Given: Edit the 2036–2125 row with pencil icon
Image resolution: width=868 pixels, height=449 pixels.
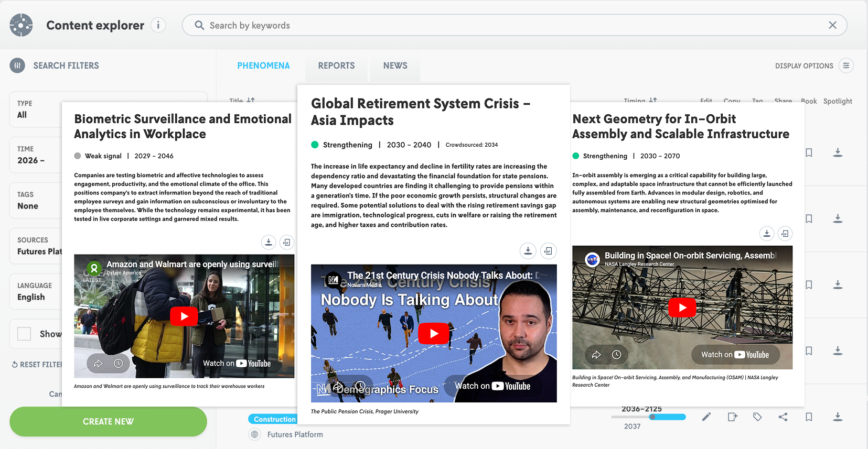Looking at the screenshot, I should [706, 417].
